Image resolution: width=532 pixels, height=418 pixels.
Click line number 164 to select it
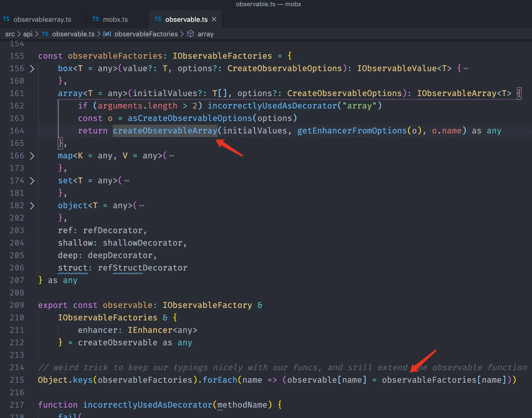click(16, 131)
